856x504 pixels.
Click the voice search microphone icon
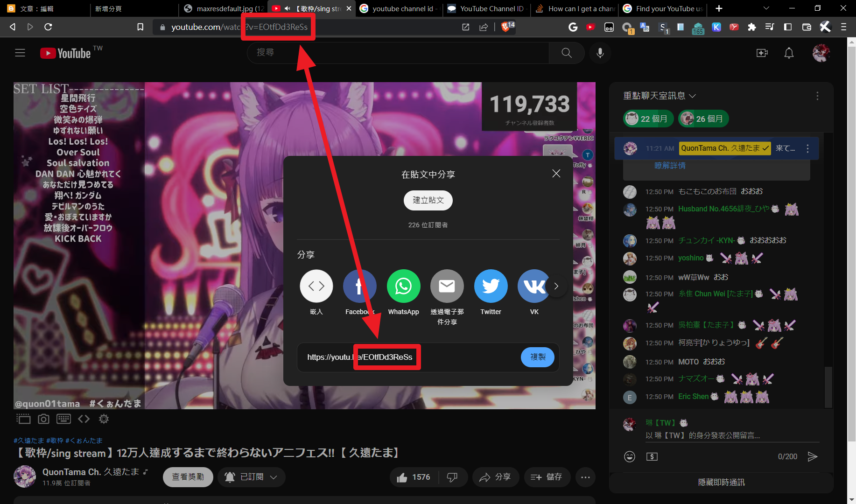(x=600, y=53)
